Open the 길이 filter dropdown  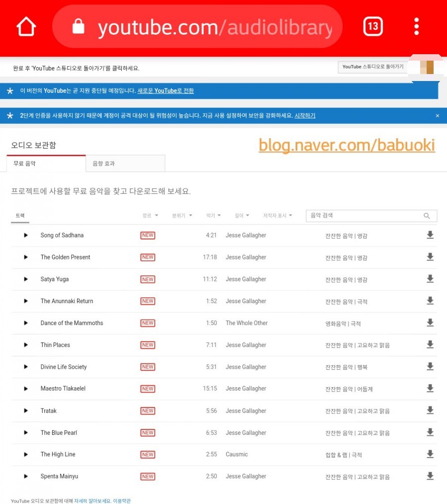pyautogui.click(x=242, y=216)
